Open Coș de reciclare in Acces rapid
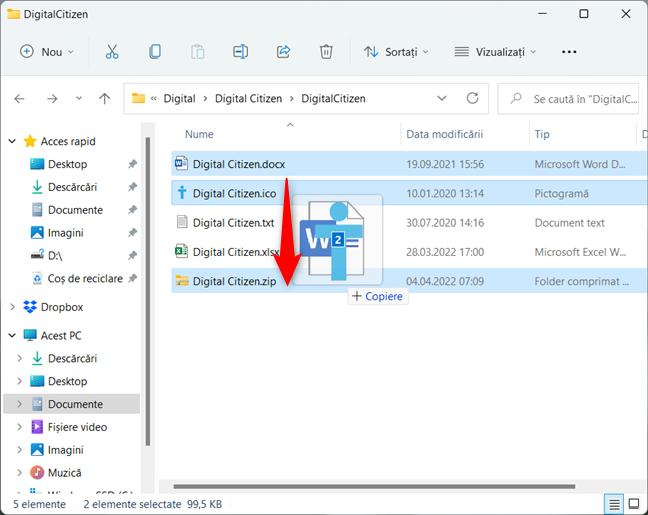The image size is (648, 515). point(85,279)
